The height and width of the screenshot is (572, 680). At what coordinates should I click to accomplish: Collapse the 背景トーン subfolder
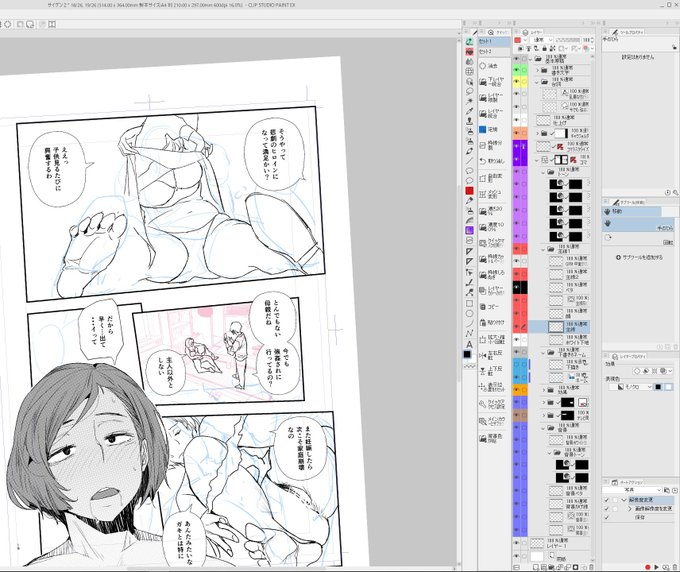pyautogui.click(x=549, y=453)
